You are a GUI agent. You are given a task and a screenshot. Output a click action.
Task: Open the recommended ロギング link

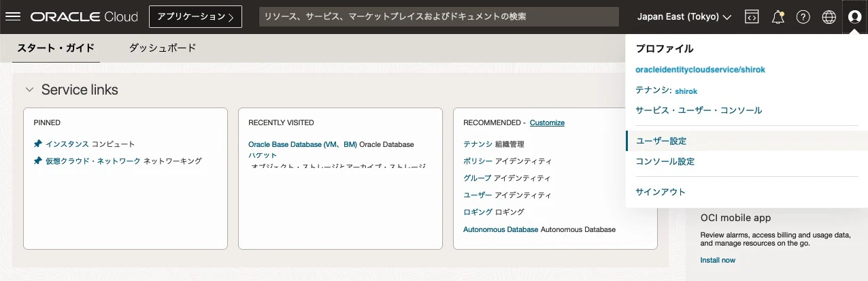tap(478, 212)
